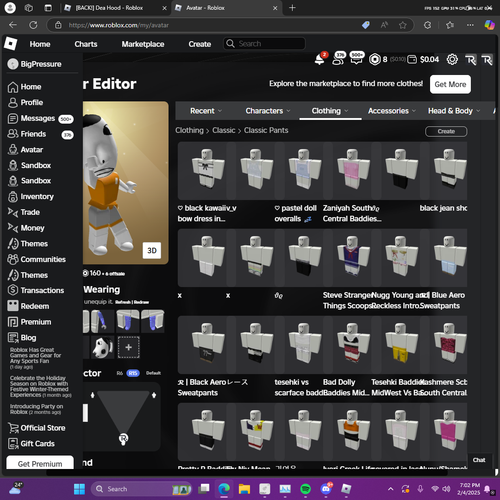
Task: Open Home in the left sidebar
Action: coord(25,87)
